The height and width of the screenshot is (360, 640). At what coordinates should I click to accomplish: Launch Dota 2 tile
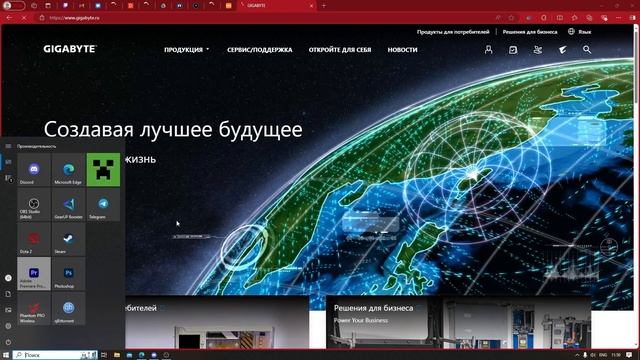[x=34, y=239]
